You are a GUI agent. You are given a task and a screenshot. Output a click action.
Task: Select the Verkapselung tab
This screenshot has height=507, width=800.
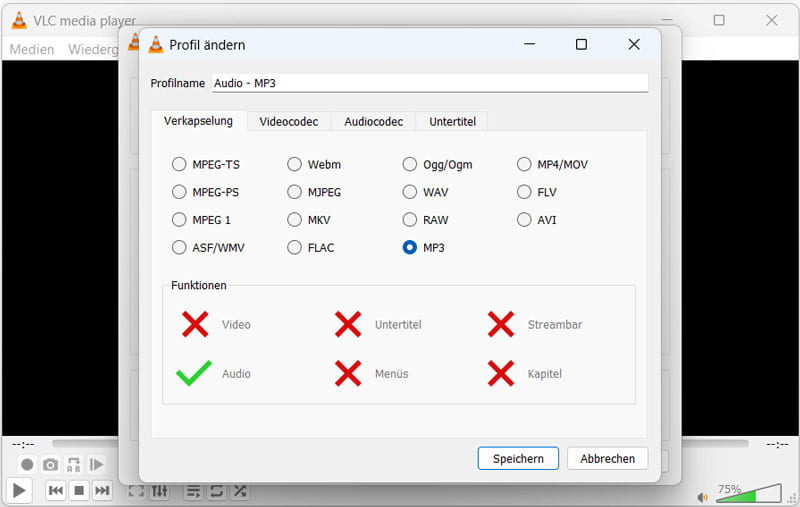coord(198,121)
